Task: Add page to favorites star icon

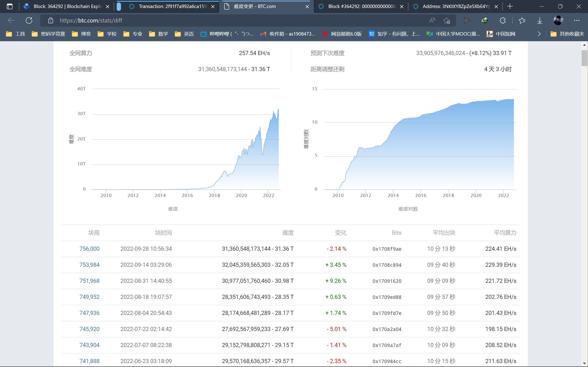Action: pos(447,20)
